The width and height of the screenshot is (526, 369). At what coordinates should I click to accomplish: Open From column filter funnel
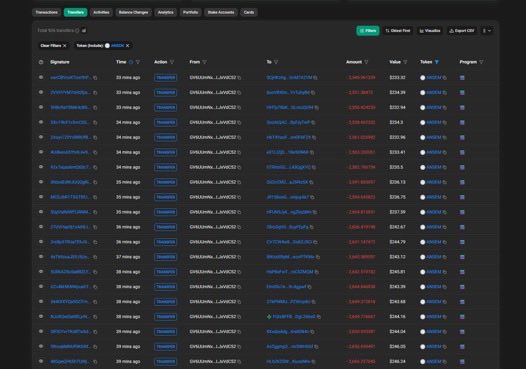pos(205,62)
